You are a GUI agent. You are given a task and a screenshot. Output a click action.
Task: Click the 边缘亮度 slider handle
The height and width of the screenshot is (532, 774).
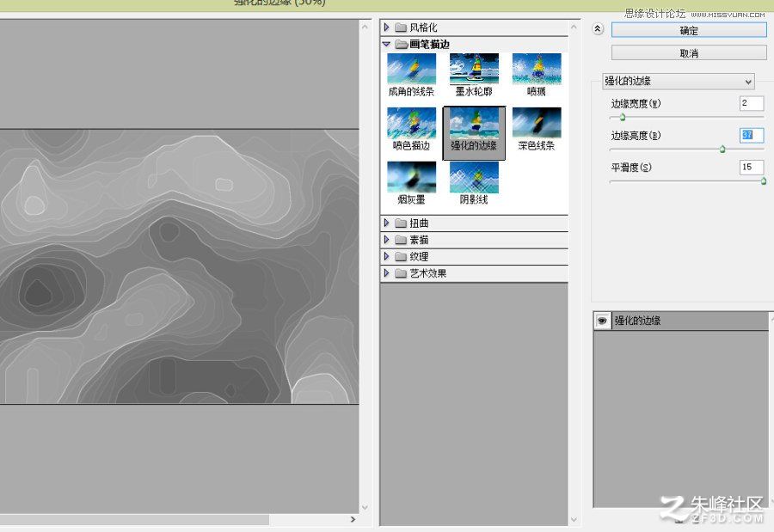coord(722,149)
